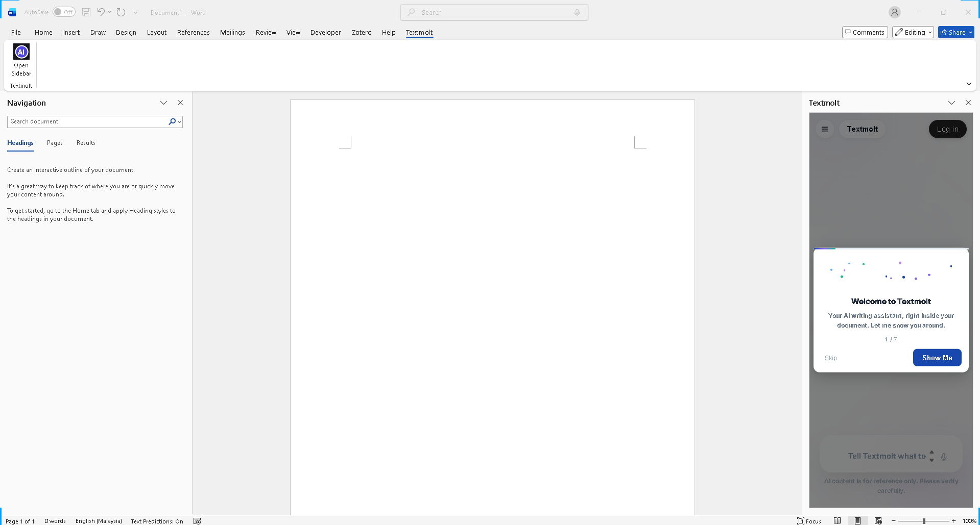Open the Help tab

(389, 32)
